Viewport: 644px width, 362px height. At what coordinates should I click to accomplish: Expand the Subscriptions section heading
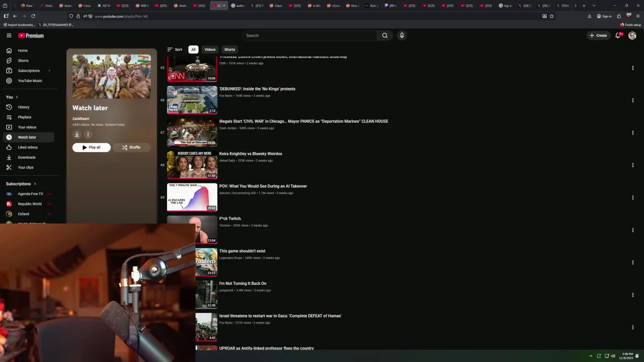coord(21,184)
